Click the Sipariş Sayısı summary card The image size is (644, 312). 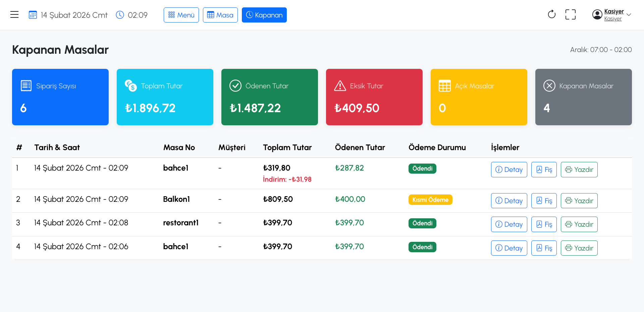tap(60, 97)
